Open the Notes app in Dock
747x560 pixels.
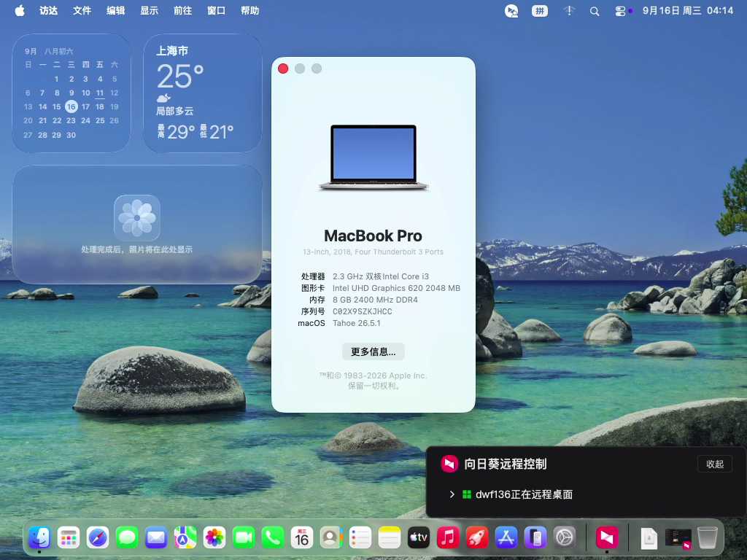pos(390,538)
